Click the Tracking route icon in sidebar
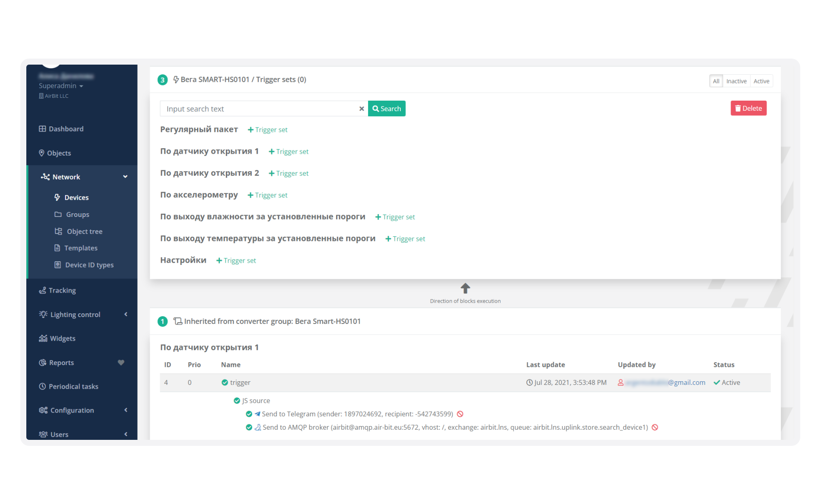Viewport: 821px width, 504px height. pos(42,290)
